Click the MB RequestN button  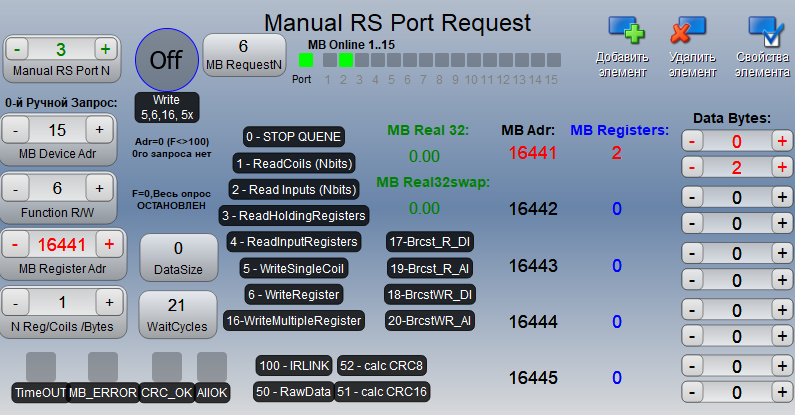(x=243, y=55)
